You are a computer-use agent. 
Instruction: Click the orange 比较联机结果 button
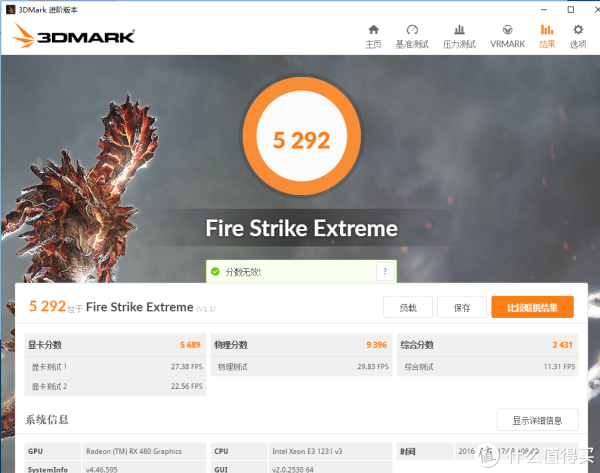(x=532, y=307)
